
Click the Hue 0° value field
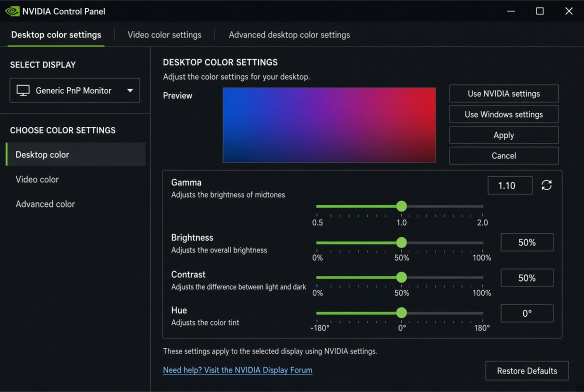pyautogui.click(x=527, y=313)
